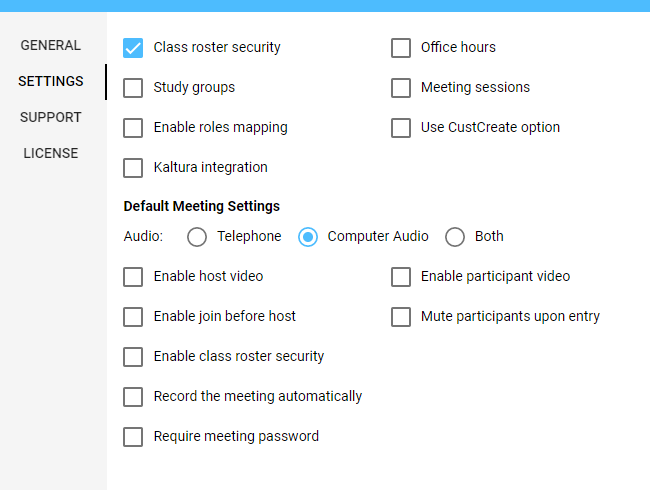The height and width of the screenshot is (490, 650).
Task: Select Telephone audio radio button
Action: tap(197, 237)
